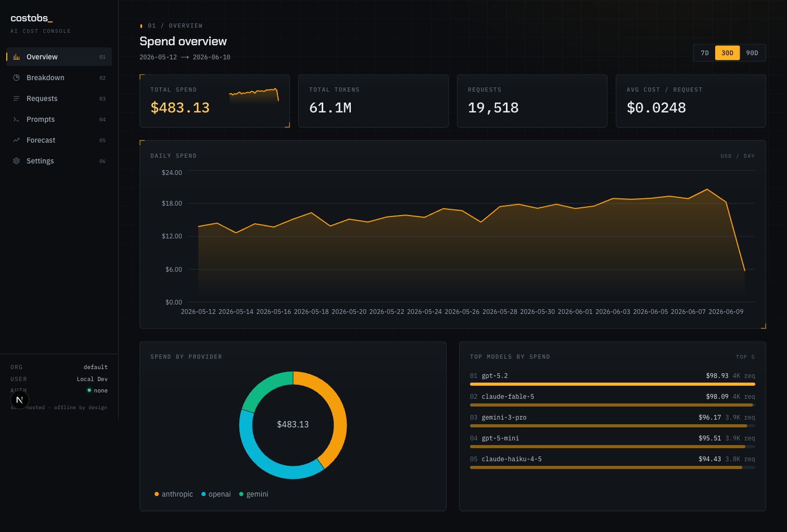Click the 2026-05-12 header start date
787x532 pixels.
(158, 57)
